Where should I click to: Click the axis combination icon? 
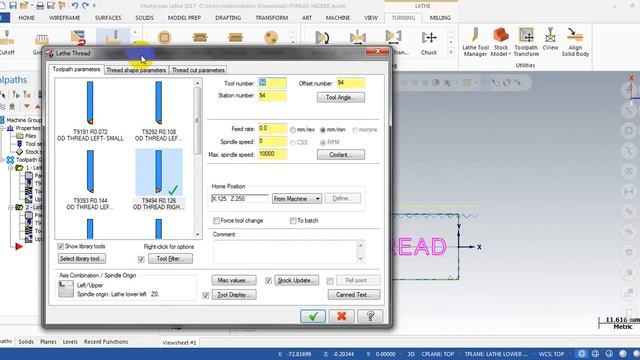pyautogui.click(x=66, y=289)
